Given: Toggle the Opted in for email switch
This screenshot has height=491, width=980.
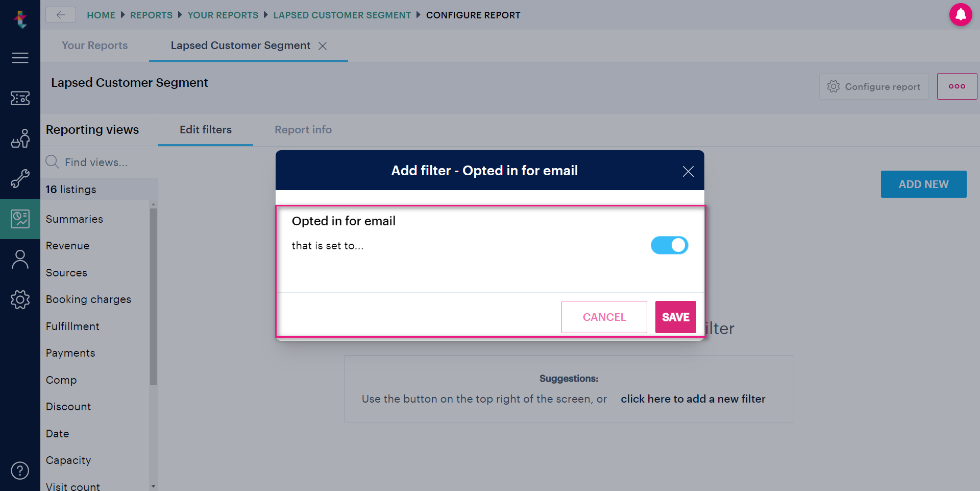Looking at the screenshot, I should click(669, 245).
